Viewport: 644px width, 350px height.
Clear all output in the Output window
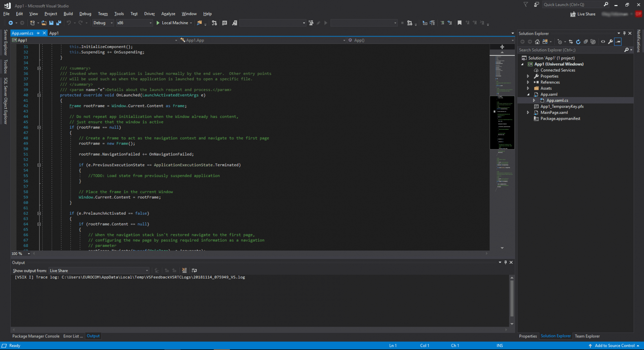[185, 270]
